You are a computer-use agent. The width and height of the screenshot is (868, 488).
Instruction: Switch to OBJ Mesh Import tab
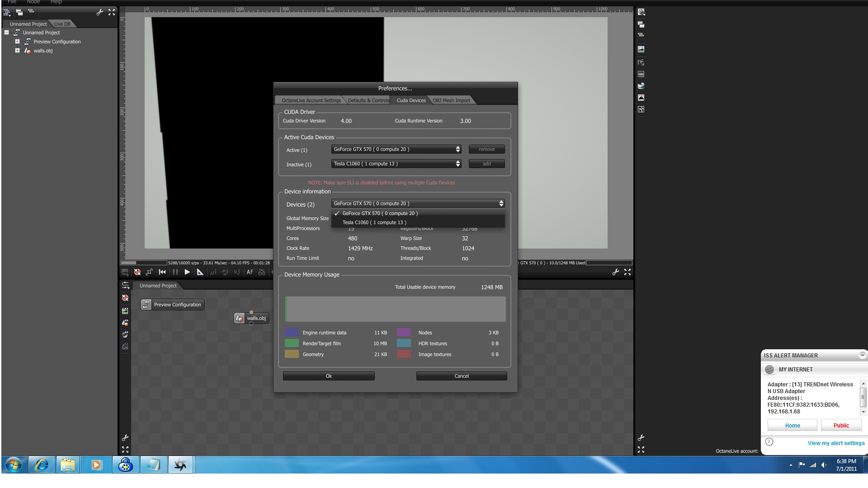tap(451, 100)
